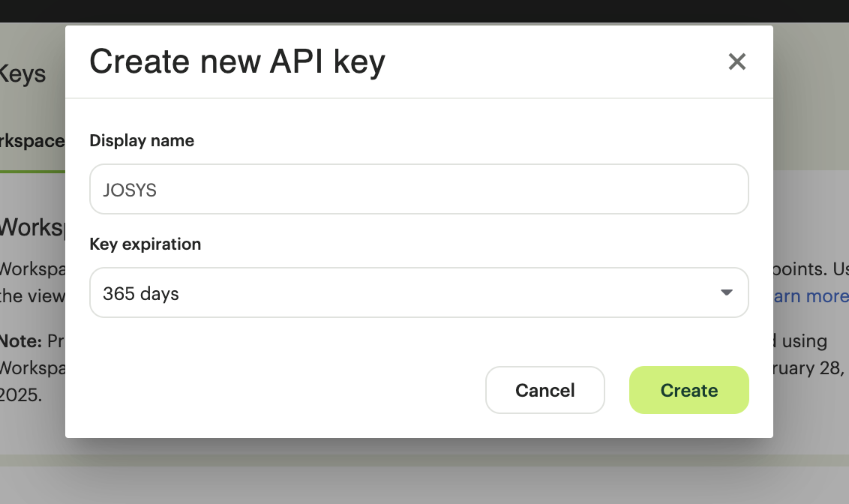Follow the partially hidden Learn more link
Screen dimensions: 849x504
point(811,296)
